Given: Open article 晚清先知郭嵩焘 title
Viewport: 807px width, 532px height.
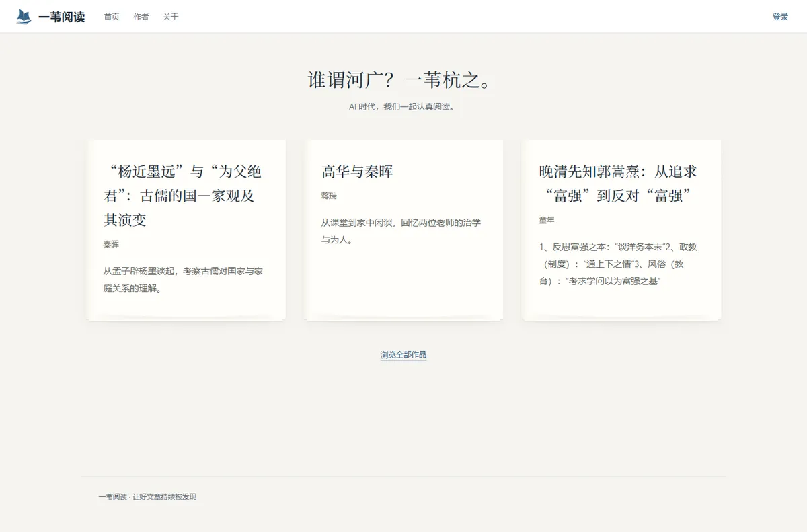Looking at the screenshot, I should tap(618, 184).
